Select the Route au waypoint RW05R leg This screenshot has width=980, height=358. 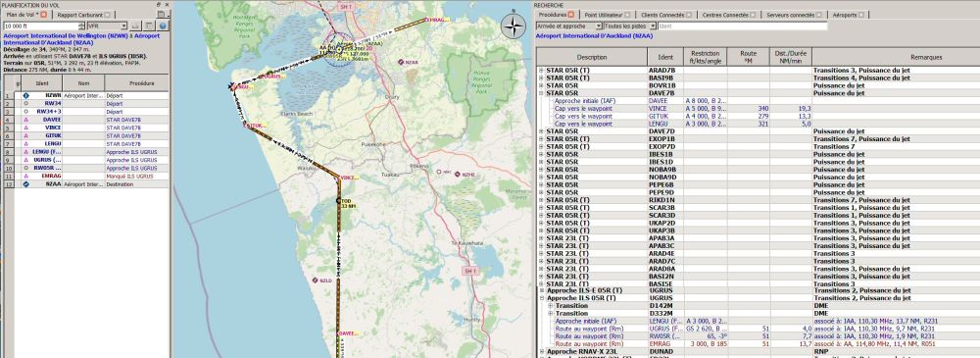tap(759, 336)
